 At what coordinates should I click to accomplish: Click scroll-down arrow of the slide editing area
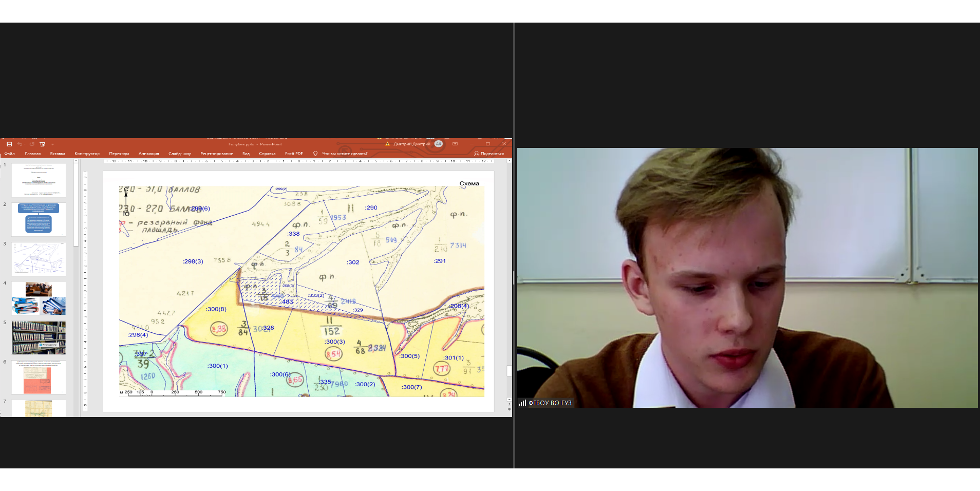tap(509, 399)
